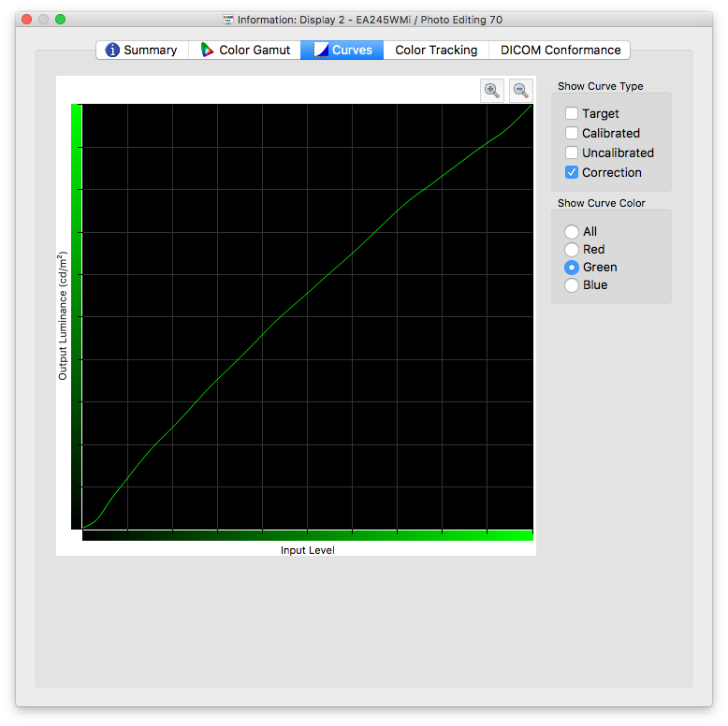Check the Calibrated curve option
This screenshot has height=726, width=728.
tap(572, 133)
